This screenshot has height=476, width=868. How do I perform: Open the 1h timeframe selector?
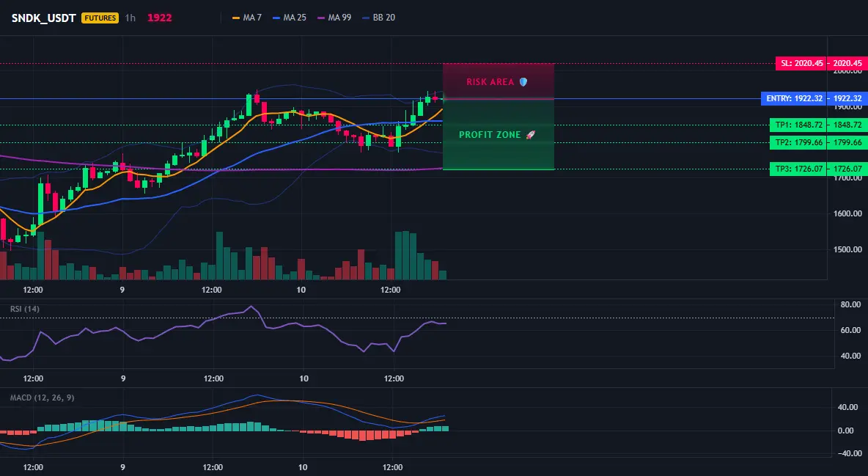130,18
